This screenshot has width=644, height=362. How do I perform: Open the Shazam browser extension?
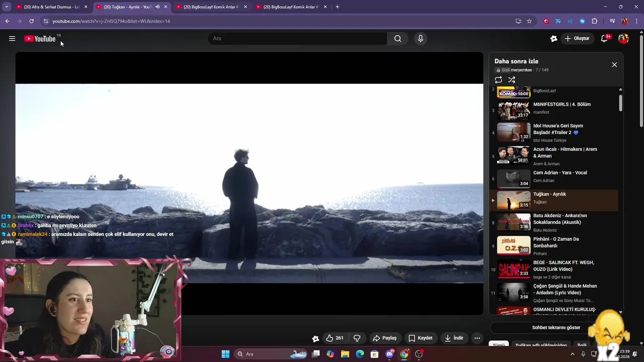point(582,21)
